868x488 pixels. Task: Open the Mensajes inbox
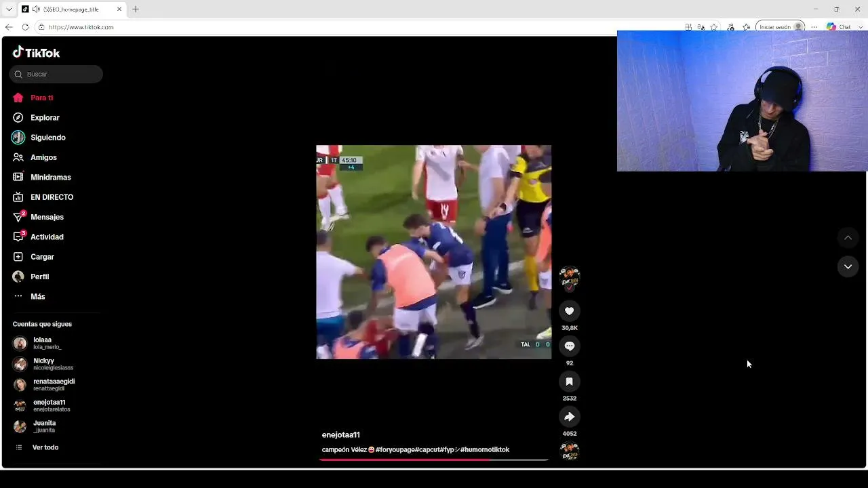(x=38, y=217)
